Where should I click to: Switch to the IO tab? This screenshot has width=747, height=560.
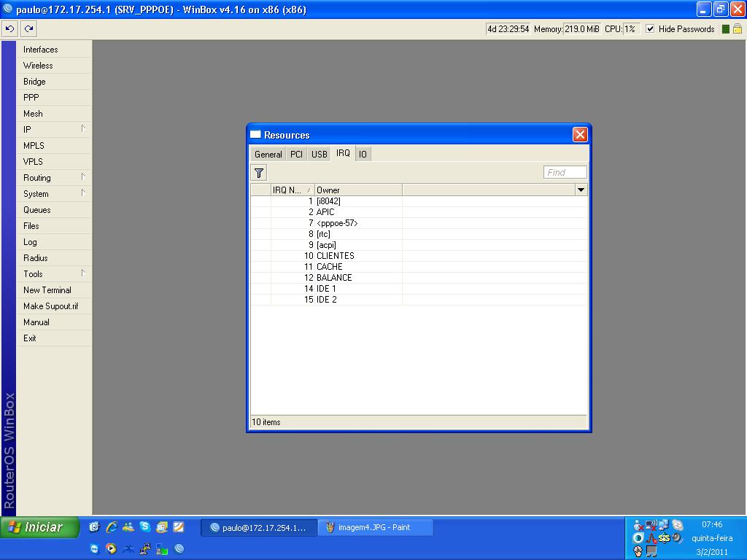[363, 155]
